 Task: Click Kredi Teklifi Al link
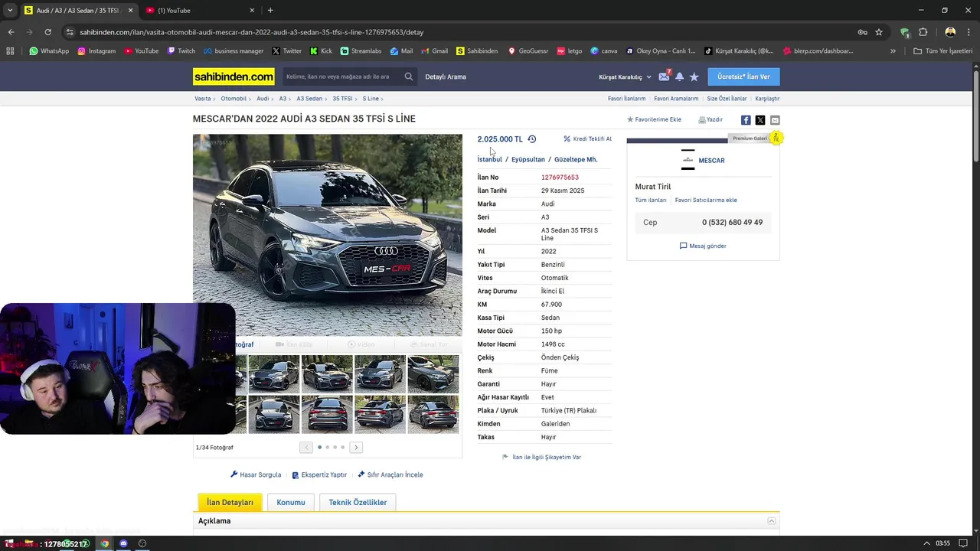[x=587, y=139]
